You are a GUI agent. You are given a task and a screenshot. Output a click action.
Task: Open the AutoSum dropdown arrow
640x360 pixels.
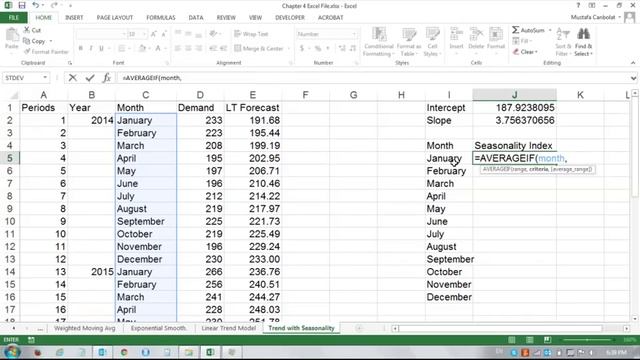(550, 30)
